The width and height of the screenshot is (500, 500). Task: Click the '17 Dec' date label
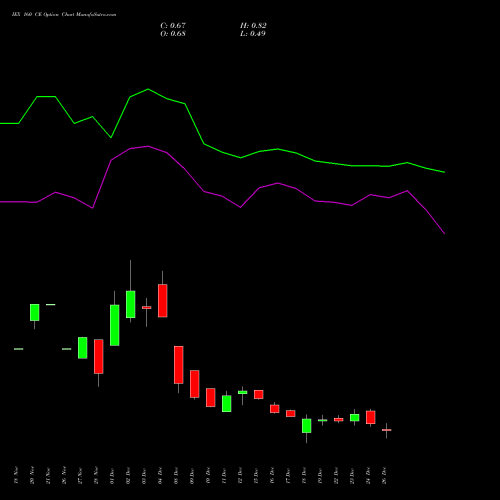tap(288, 475)
